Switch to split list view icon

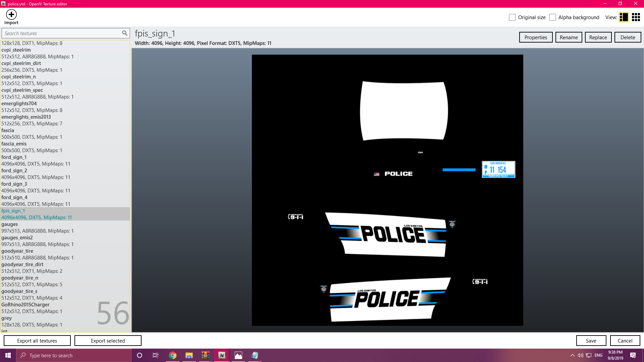[624, 17]
